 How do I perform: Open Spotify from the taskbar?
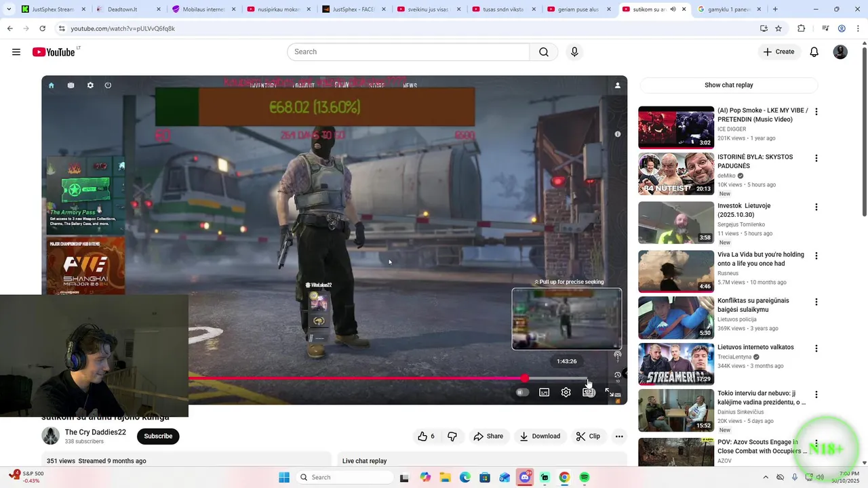pos(585,477)
